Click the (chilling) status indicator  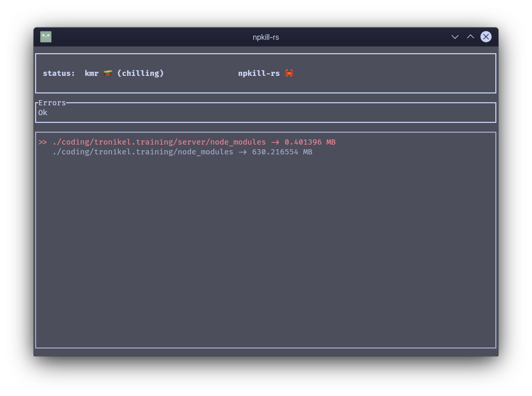point(140,73)
